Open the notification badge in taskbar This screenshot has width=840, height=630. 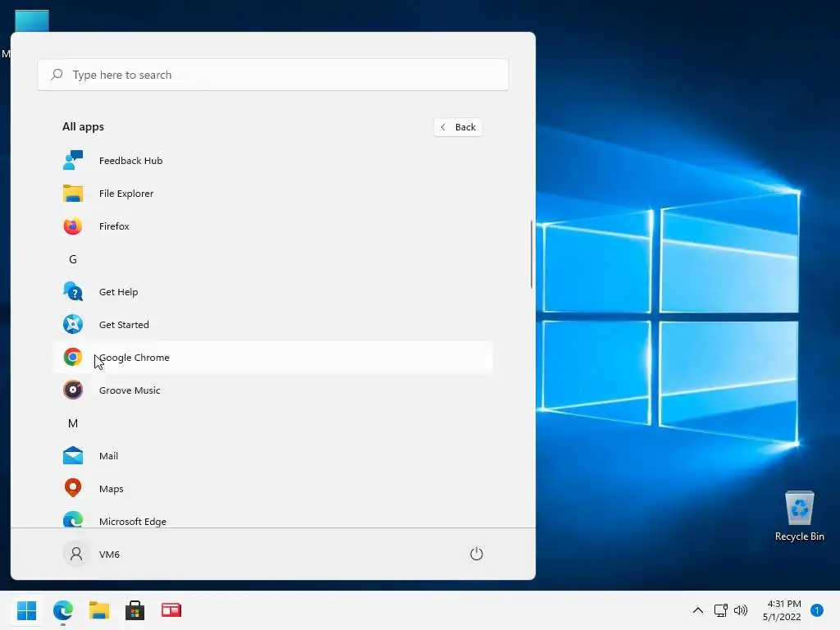pos(817,610)
